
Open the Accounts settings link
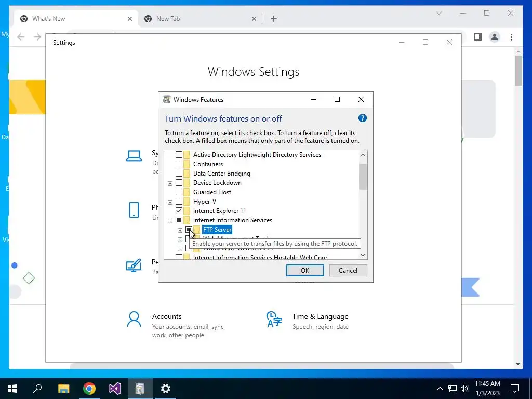point(167,316)
